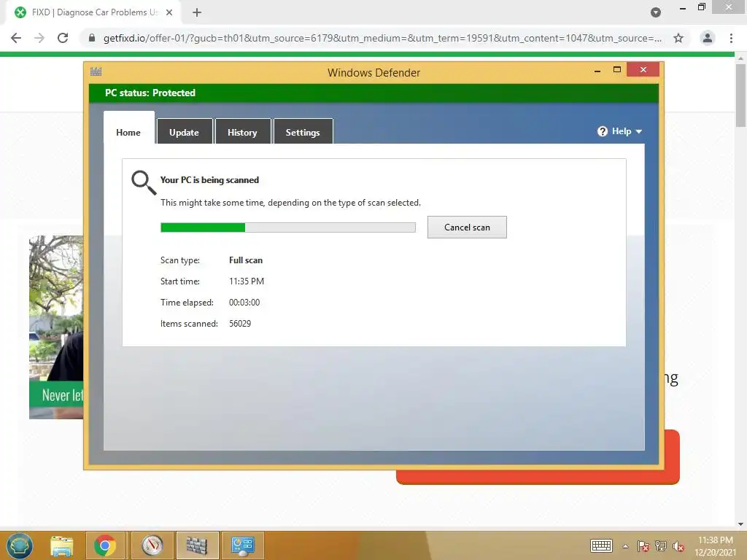Click the red page button behind Defender
Image resolution: width=747 pixels, height=560 pixels.
coord(538,476)
